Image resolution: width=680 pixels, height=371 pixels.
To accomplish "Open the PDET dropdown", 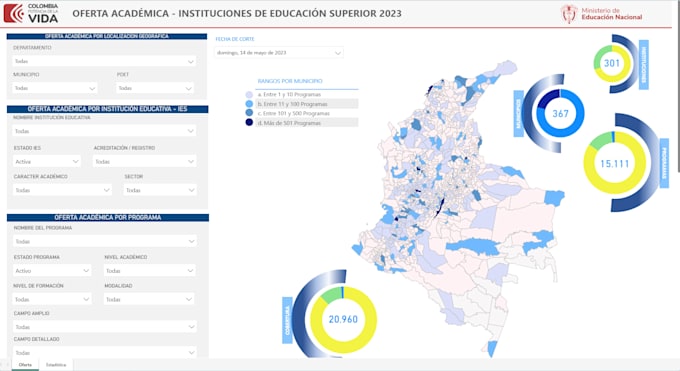I will [155, 88].
